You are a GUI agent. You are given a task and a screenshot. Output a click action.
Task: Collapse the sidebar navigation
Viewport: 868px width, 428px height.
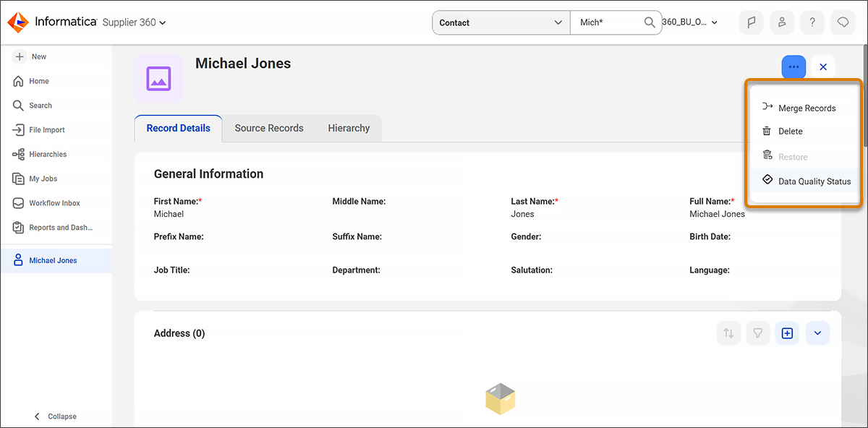point(56,416)
